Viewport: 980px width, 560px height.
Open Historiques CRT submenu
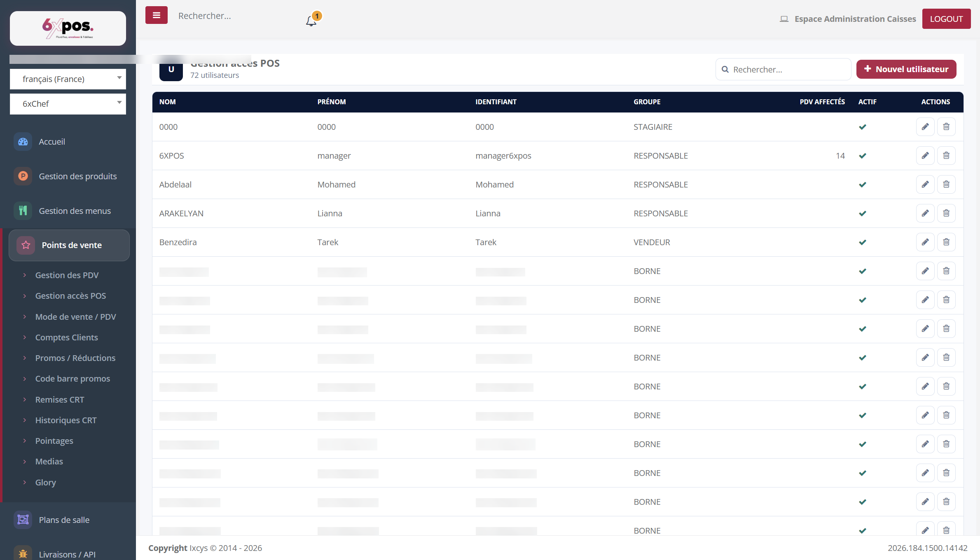click(66, 420)
